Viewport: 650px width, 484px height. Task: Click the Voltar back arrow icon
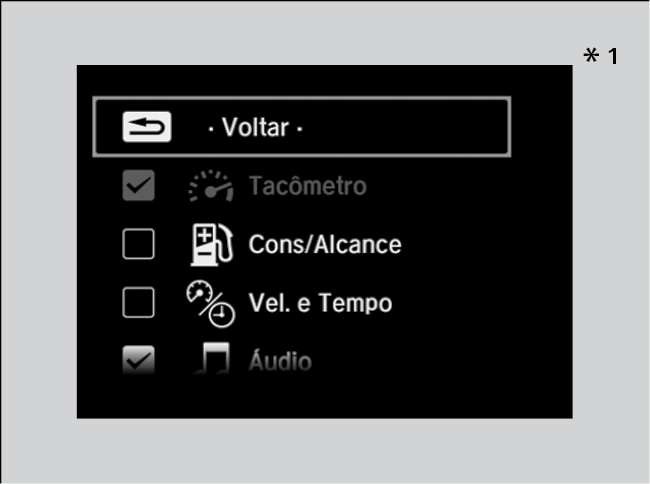(x=147, y=127)
